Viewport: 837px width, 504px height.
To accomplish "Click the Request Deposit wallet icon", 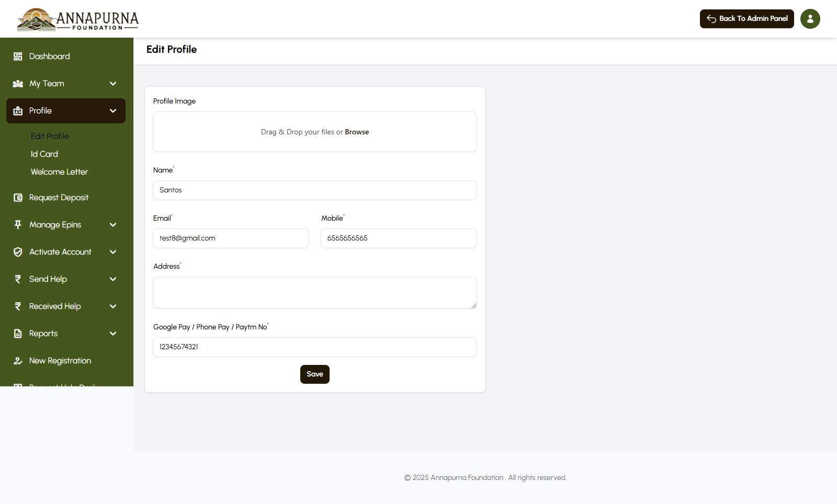I will 18,198.
